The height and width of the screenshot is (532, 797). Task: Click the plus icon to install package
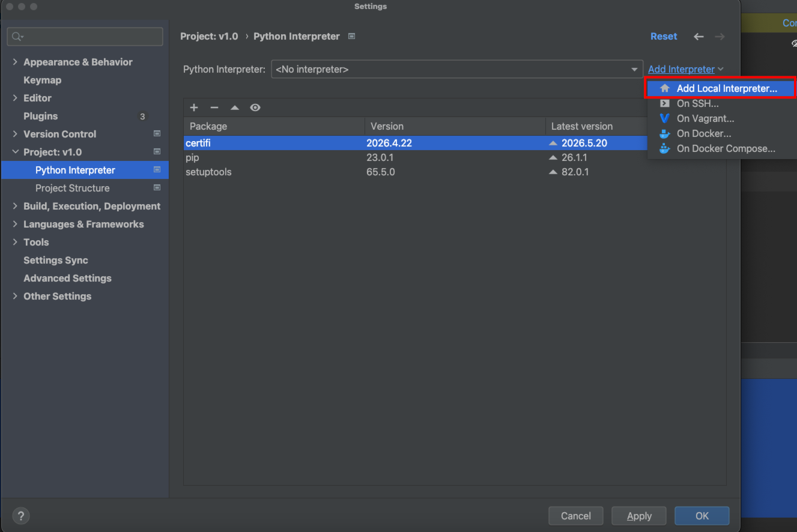click(x=194, y=107)
